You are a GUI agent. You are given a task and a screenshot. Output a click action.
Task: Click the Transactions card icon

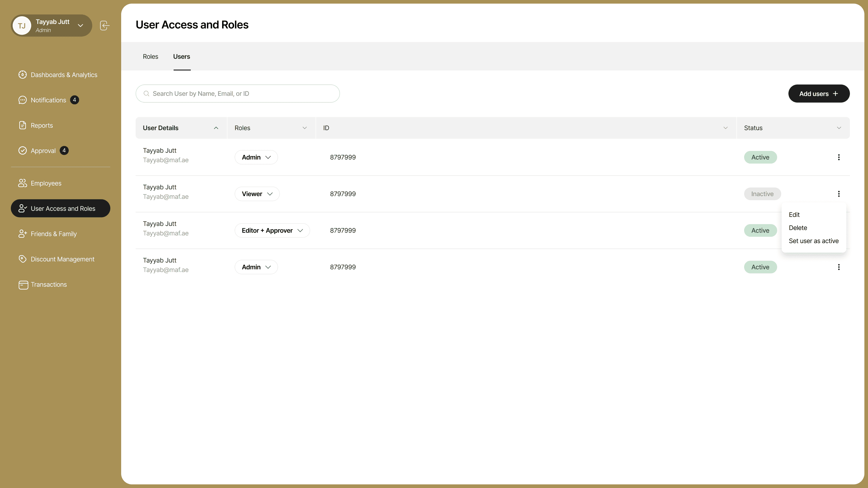(x=23, y=285)
